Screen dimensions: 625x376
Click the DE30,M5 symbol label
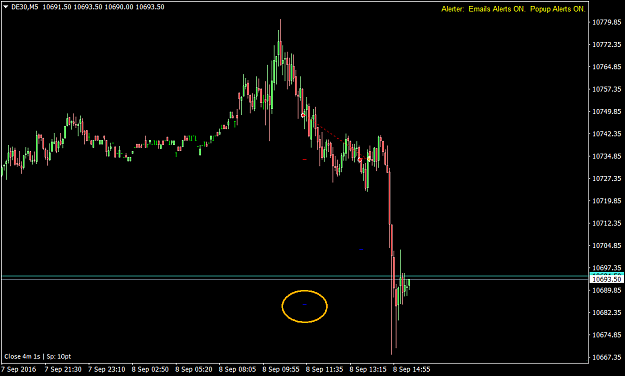point(25,7)
